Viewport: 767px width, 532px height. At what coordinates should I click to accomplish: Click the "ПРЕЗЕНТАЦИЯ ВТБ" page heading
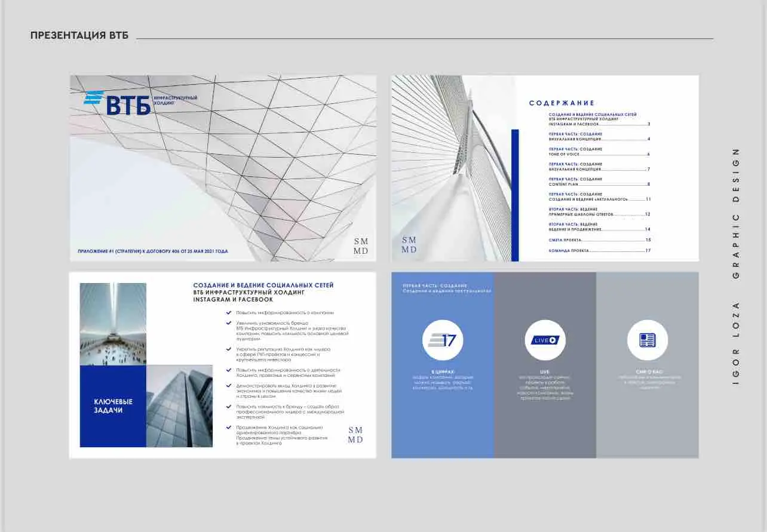(79, 36)
